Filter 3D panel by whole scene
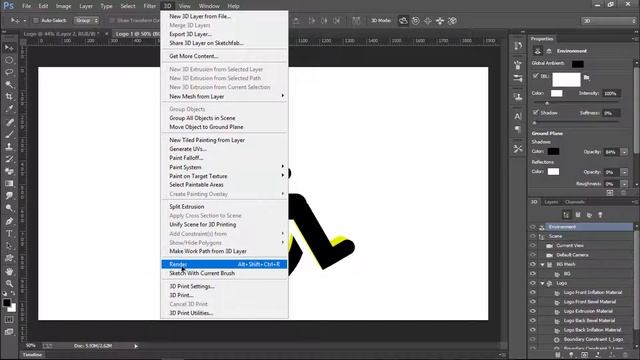This screenshot has width=640, height=360. pyautogui.click(x=566, y=215)
